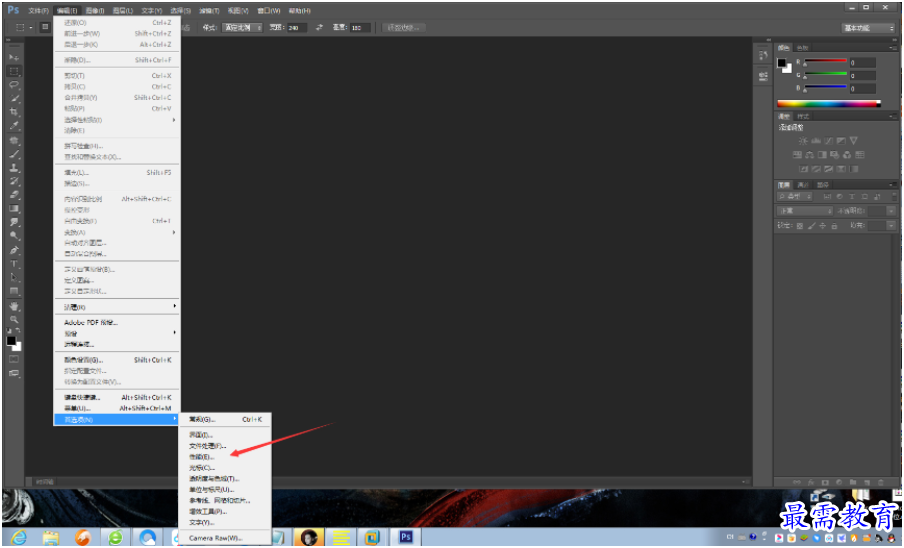Image resolution: width=904 pixels, height=548 pixels.
Task: Add a Vibrance triangle adjustment
Action: (854, 141)
